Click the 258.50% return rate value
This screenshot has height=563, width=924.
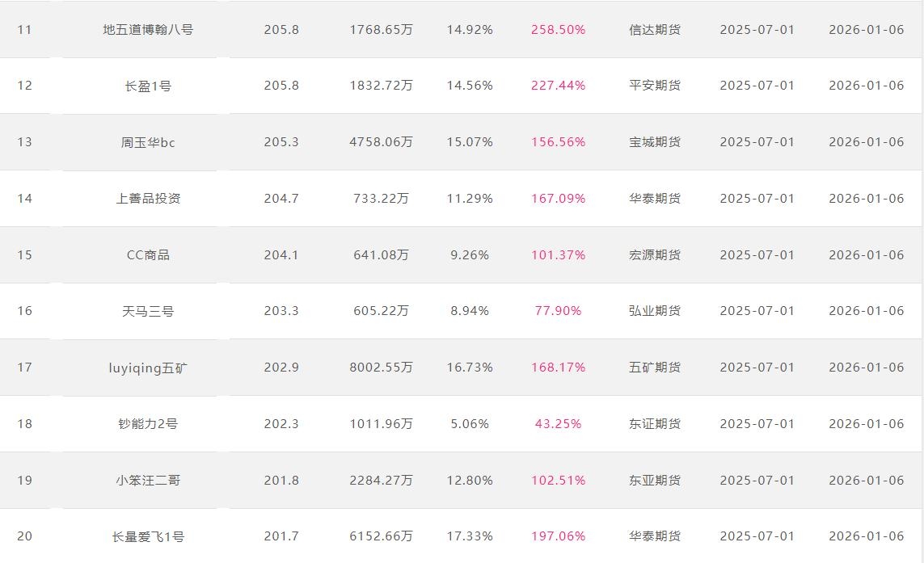click(x=558, y=30)
